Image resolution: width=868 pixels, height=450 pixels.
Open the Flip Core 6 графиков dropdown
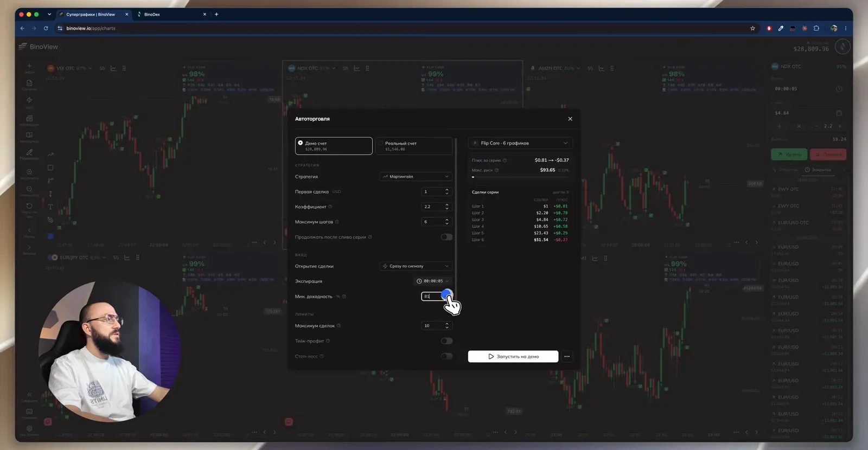[520, 143]
